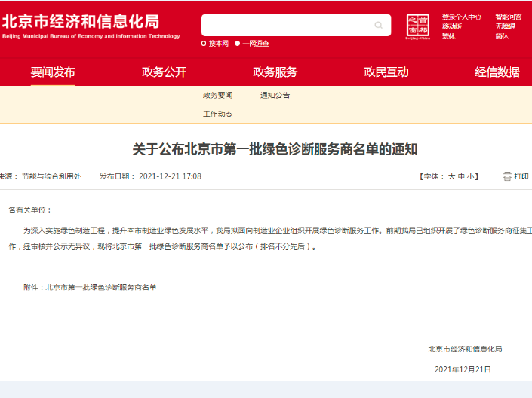The width and height of the screenshot is (532, 398).
Task: Open the 要闻发布 navigation tab
Action: tap(53, 72)
